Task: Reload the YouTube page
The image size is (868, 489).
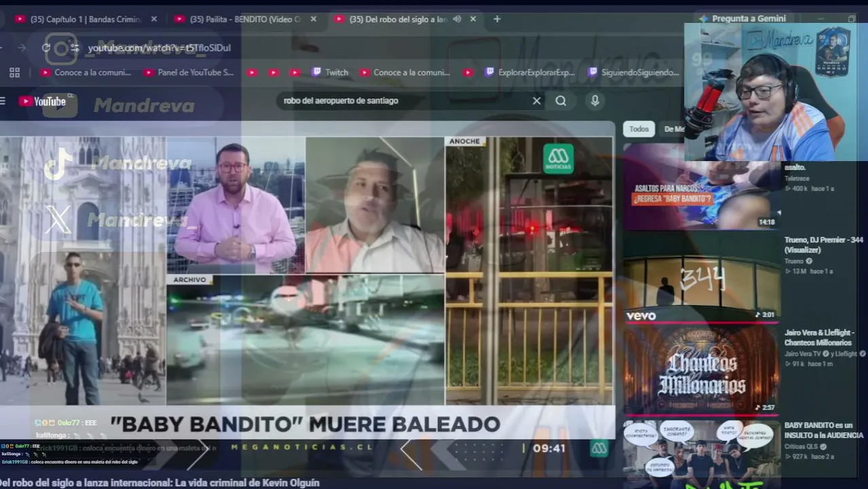Action: [46, 48]
